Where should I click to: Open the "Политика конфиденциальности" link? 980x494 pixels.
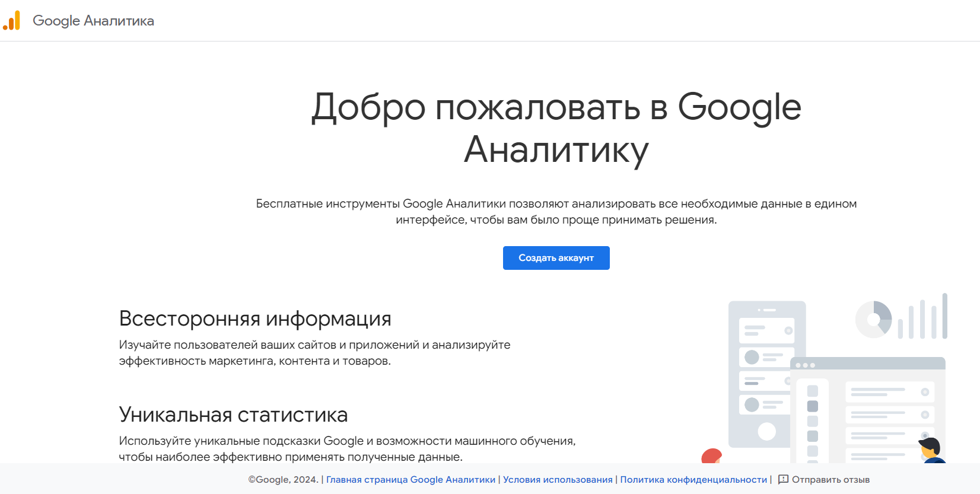pyautogui.click(x=693, y=480)
